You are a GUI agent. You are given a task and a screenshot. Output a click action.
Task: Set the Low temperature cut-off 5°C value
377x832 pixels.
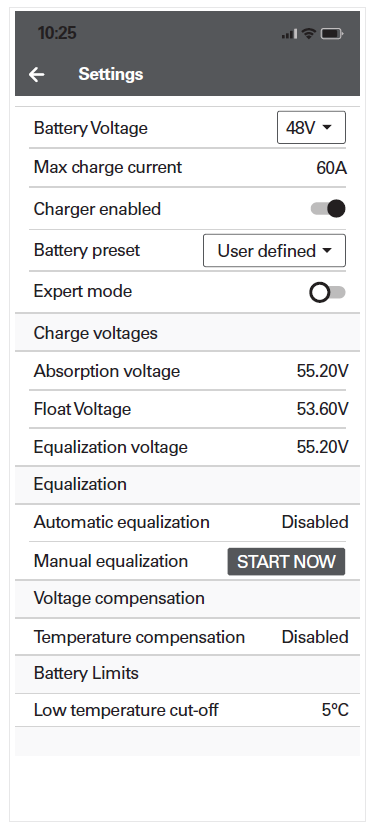(187, 710)
